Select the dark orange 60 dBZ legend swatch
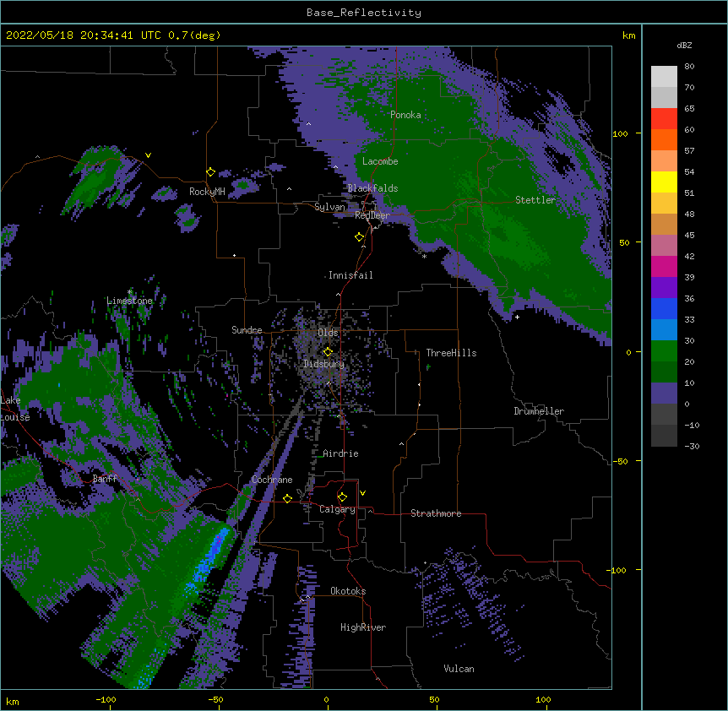Screen dimensions: 728x711 coord(664,139)
